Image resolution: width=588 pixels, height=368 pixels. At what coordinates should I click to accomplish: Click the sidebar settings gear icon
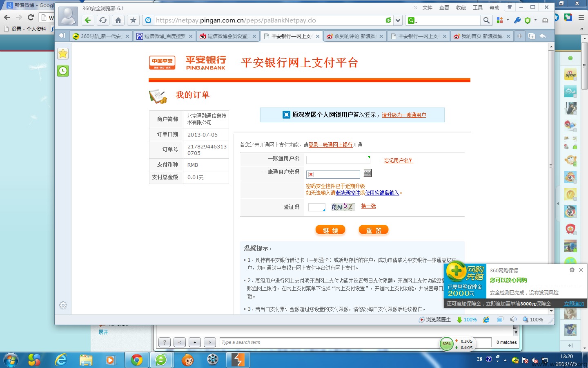(63, 305)
